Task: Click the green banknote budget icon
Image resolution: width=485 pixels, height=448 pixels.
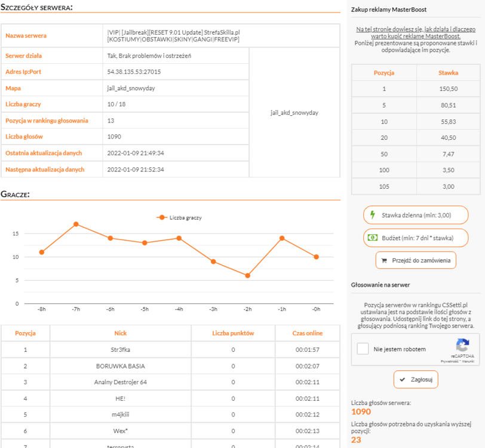Action: point(373,238)
